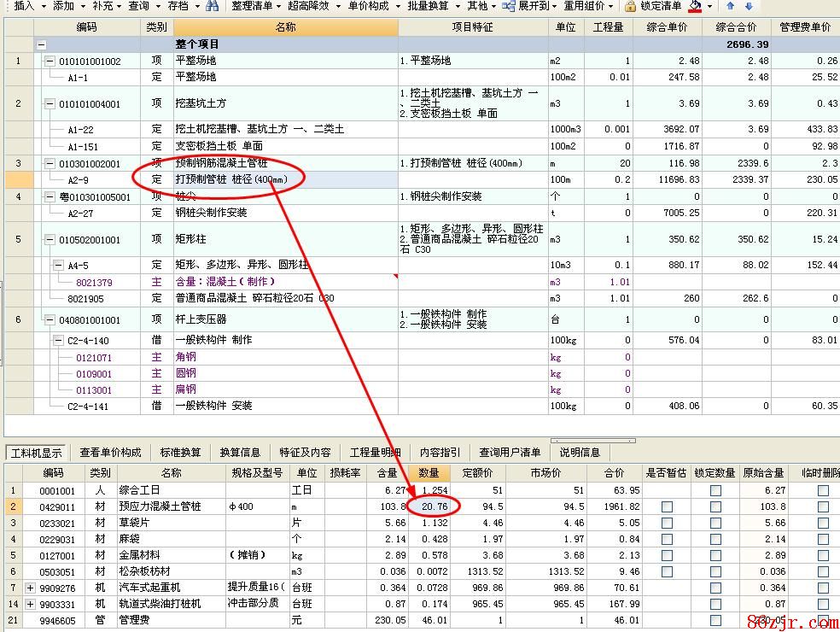Expand the 轨道式柴油打桩机 row 9903331
The image size is (840, 632).
31,604
